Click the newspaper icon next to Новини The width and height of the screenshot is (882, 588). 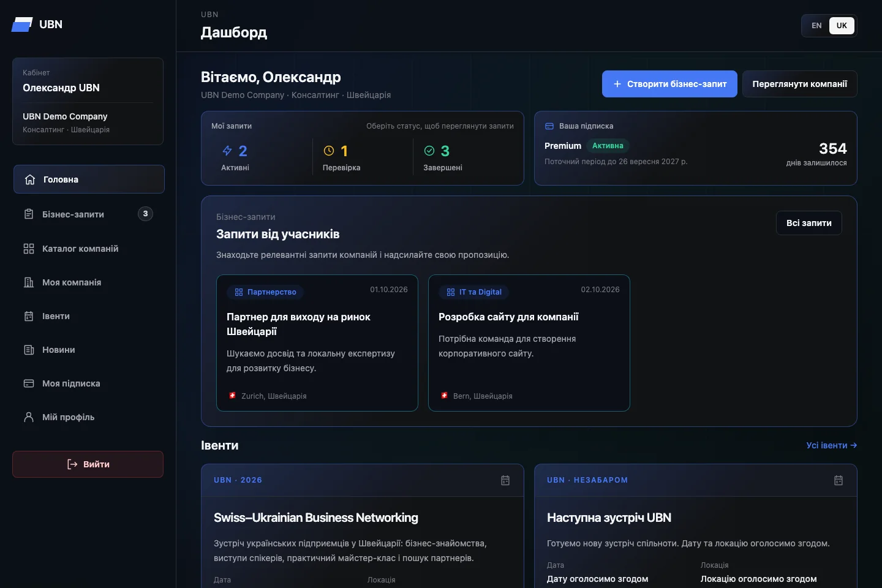click(x=29, y=350)
